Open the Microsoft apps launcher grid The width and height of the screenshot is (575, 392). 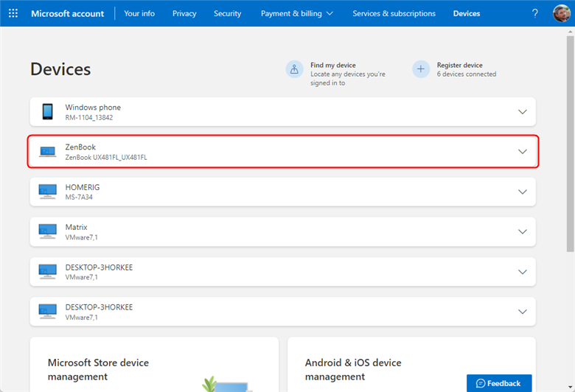pyautogui.click(x=13, y=13)
